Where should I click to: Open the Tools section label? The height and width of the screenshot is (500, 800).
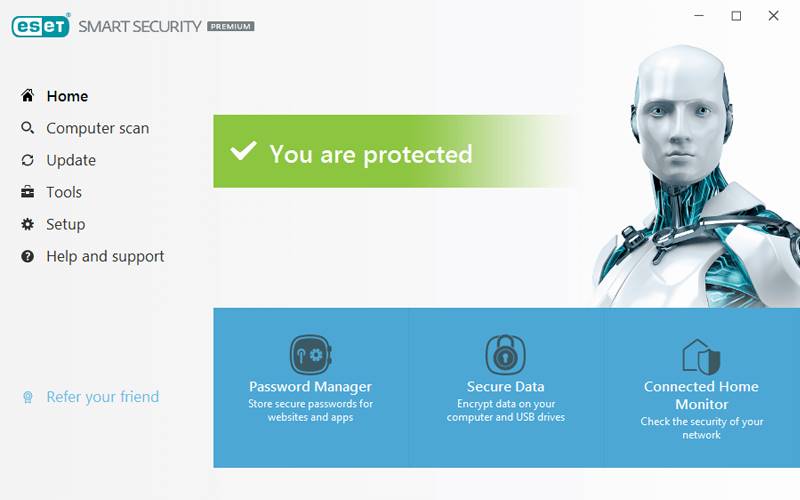click(x=64, y=192)
